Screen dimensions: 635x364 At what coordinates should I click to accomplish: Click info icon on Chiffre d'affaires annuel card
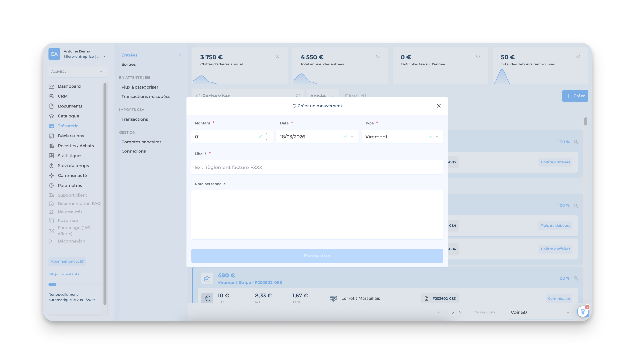click(x=277, y=57)
